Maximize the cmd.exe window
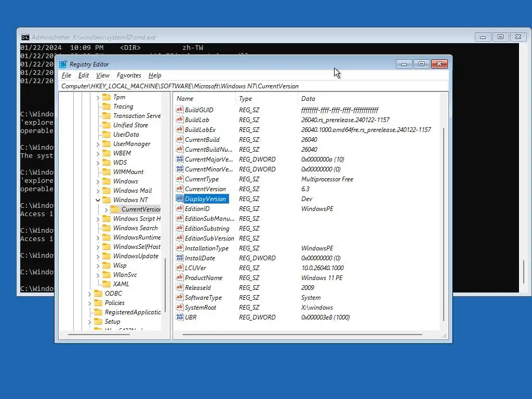 pyautogui.click(x=500, y=37)
